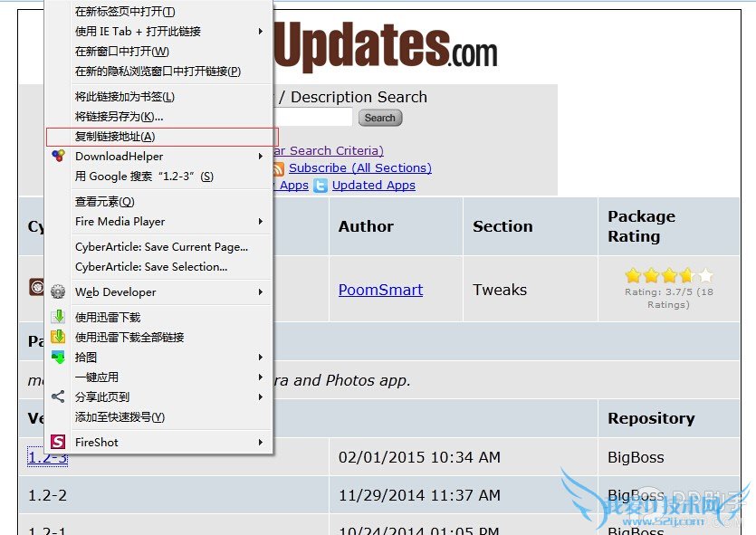Choose 使用迅雷下载全部链接 entry
The height and width of the screenshot is (535, 756).
click(x=129, y=337)
